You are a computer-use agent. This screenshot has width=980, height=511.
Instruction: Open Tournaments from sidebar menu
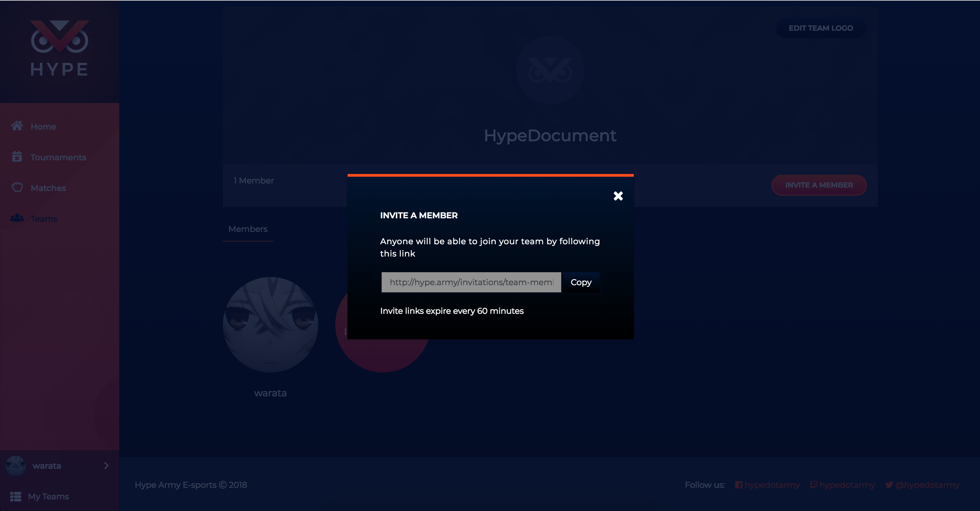[x=58, y=157]
